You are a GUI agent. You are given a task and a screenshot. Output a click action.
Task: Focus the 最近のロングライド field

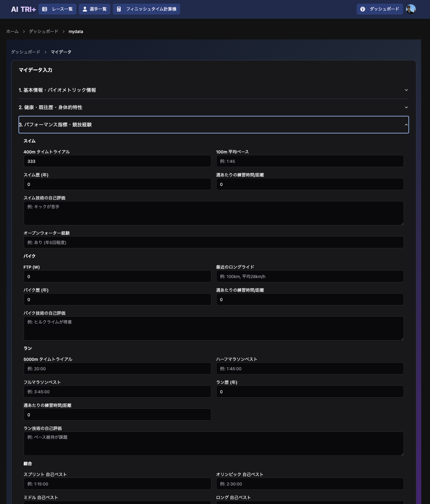pos(310,277)
